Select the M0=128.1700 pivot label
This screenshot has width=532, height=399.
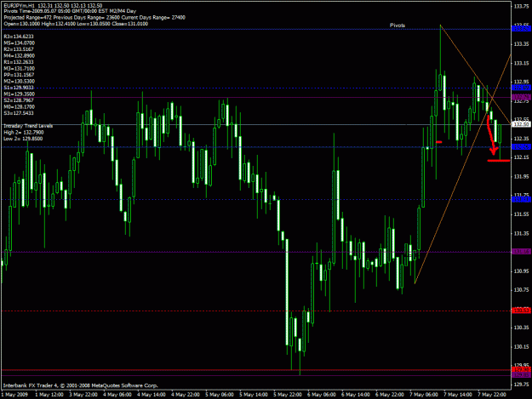(19, 107)
